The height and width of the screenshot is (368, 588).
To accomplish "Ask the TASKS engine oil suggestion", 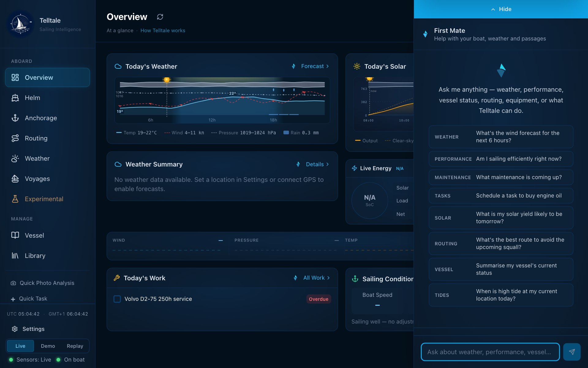I will [x=501, y=196].
